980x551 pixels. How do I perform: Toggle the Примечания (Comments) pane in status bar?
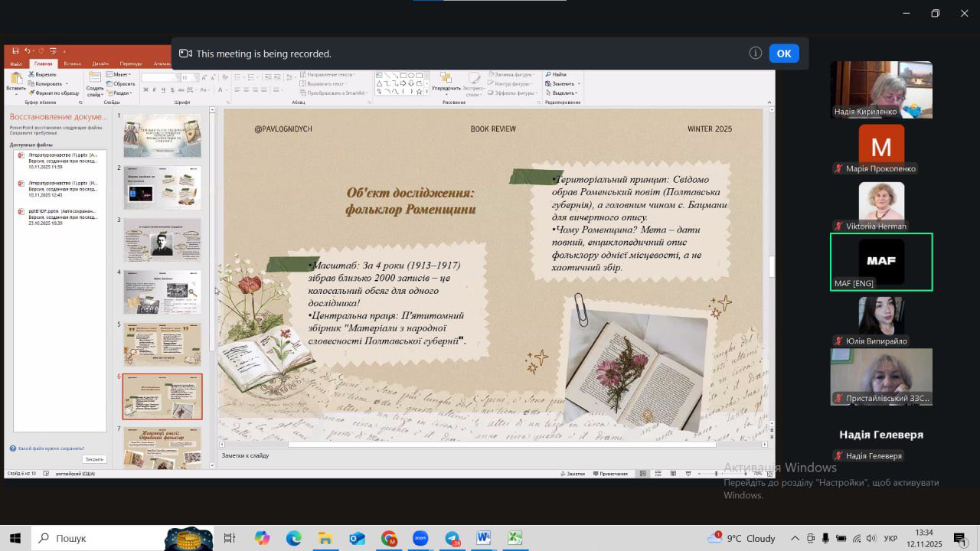610,474
